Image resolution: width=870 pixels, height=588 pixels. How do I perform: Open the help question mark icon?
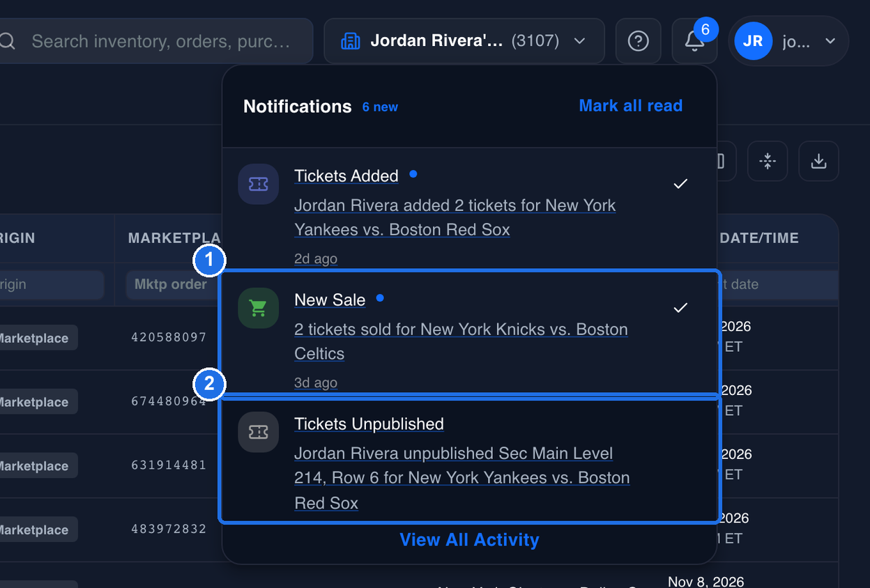click(638, 41)
